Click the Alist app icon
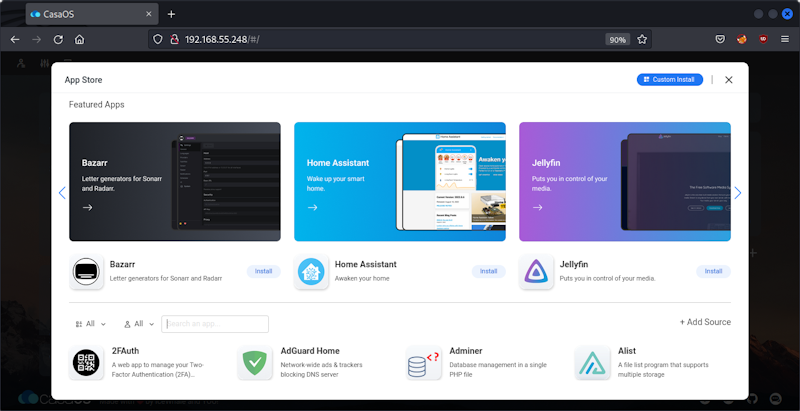The height and width of the screenshot is (411, 800). pyautogui.click(x=593, y=363)
